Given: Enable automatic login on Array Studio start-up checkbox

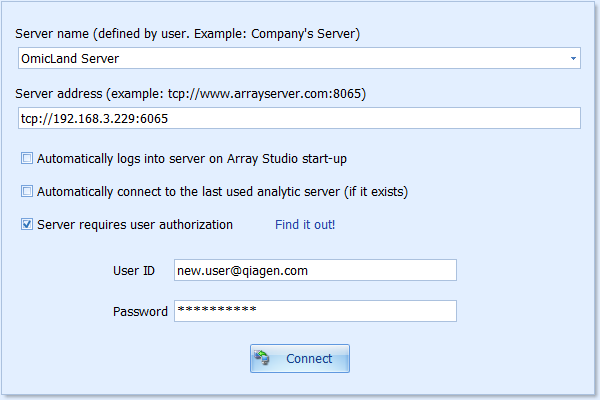Looking at the screenshot, I should 27,158.
